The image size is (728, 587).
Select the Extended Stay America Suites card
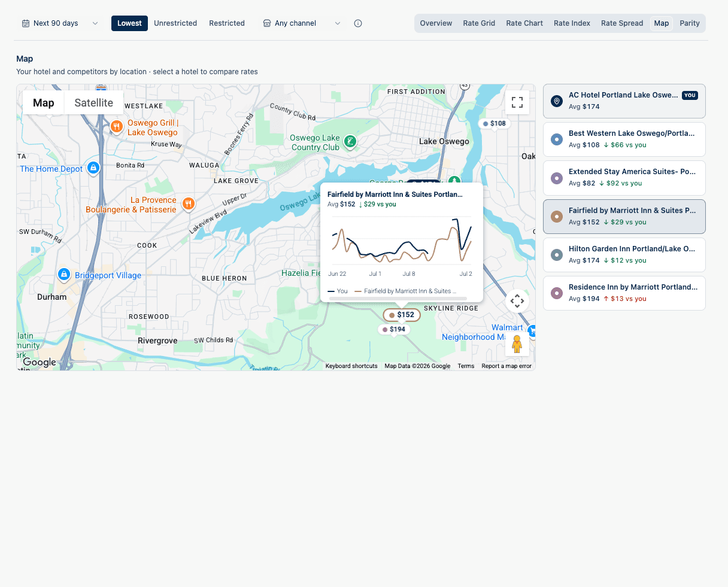pos(624,178)
